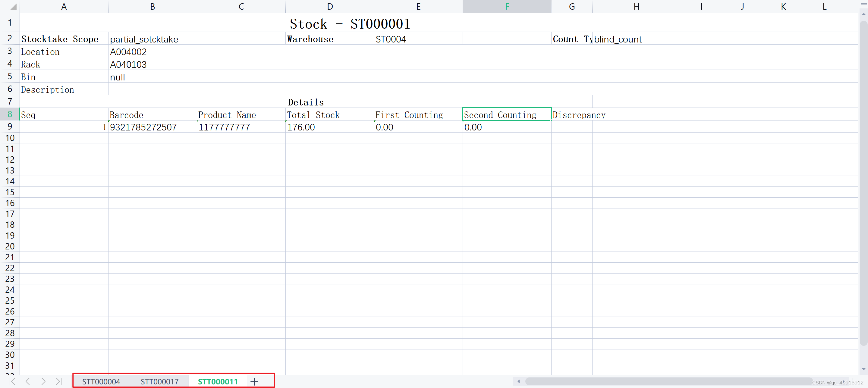Click the horizontal scrollbar thumb
This screenshot has height=388, width=868.
(669, 382)
